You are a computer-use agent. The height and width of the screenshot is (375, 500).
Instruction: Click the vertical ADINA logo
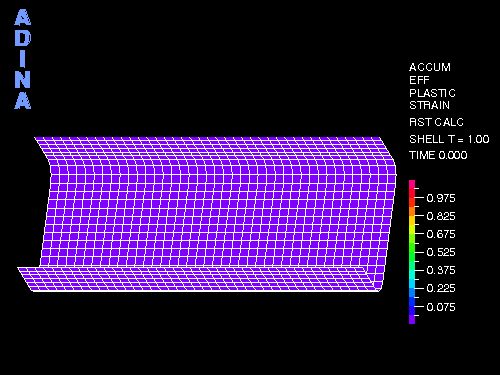[x=23, y=59]
